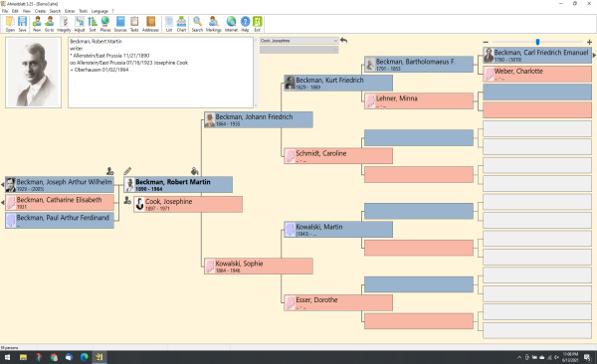Open the Sources book icon
597x364 pixels.
point(120,24)
